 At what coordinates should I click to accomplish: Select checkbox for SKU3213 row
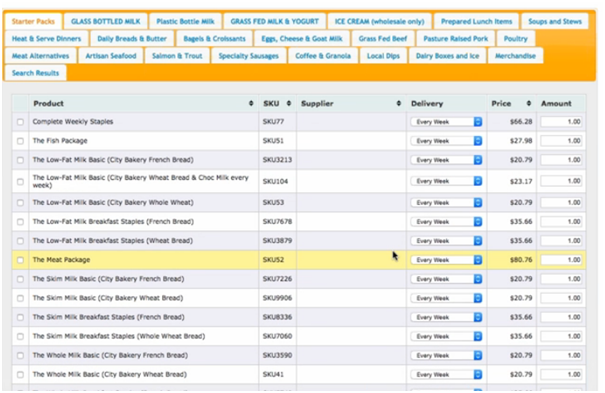20,160
